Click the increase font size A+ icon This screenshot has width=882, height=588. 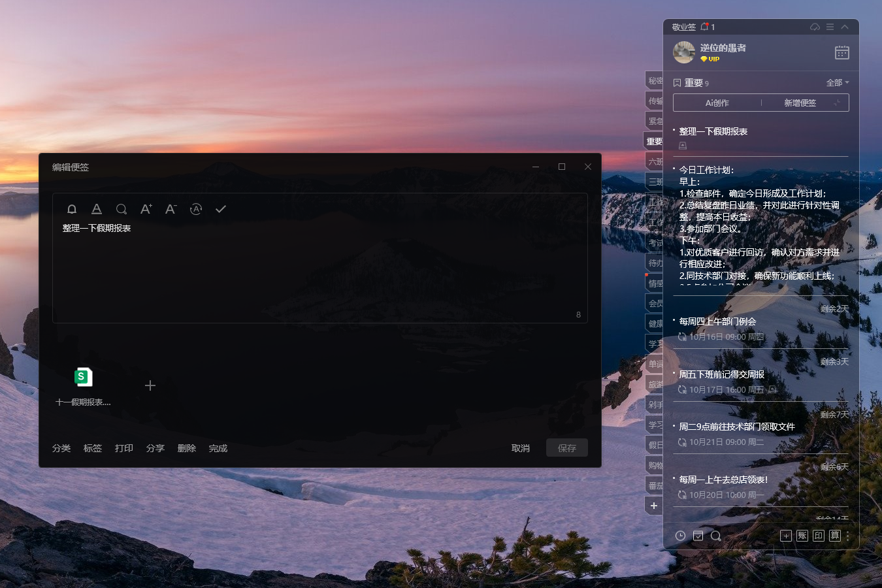[x=146, y=209]
